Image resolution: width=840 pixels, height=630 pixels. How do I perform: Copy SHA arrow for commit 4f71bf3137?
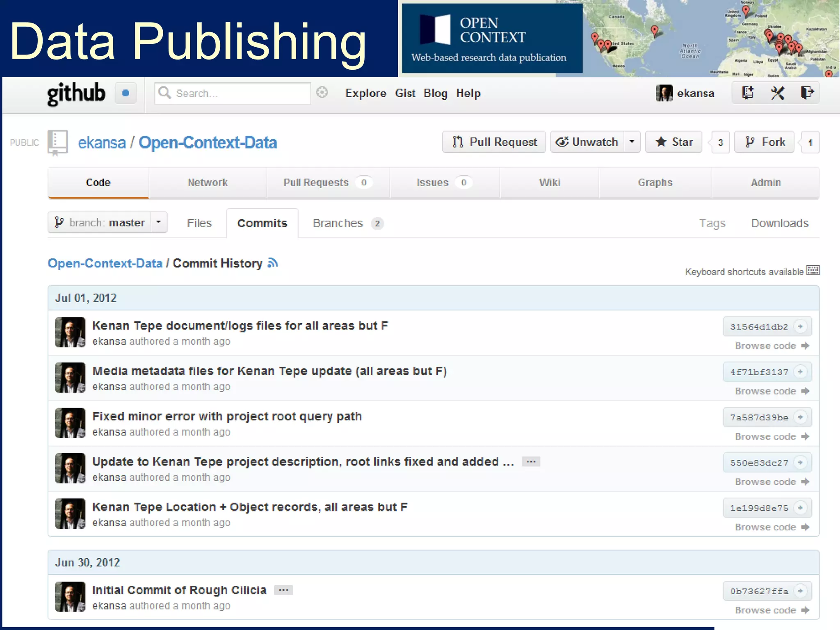(800, 372)
